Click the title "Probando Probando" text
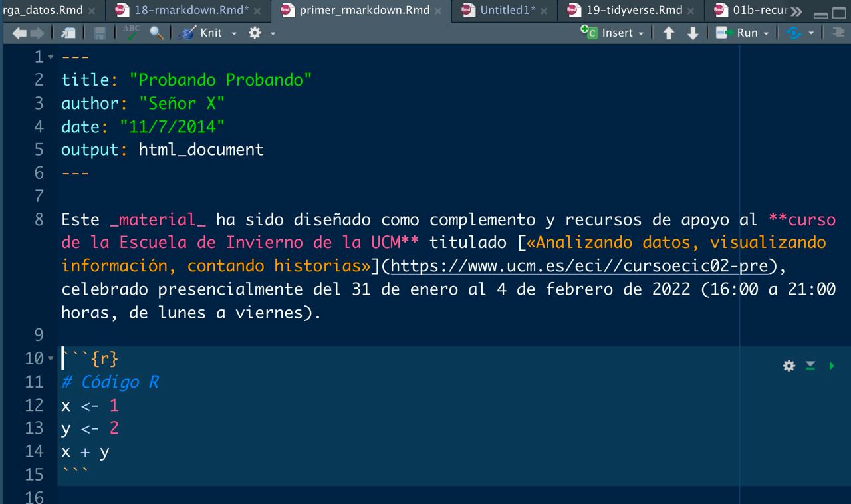This screenshot has width=851, height=504. [220, 80]
